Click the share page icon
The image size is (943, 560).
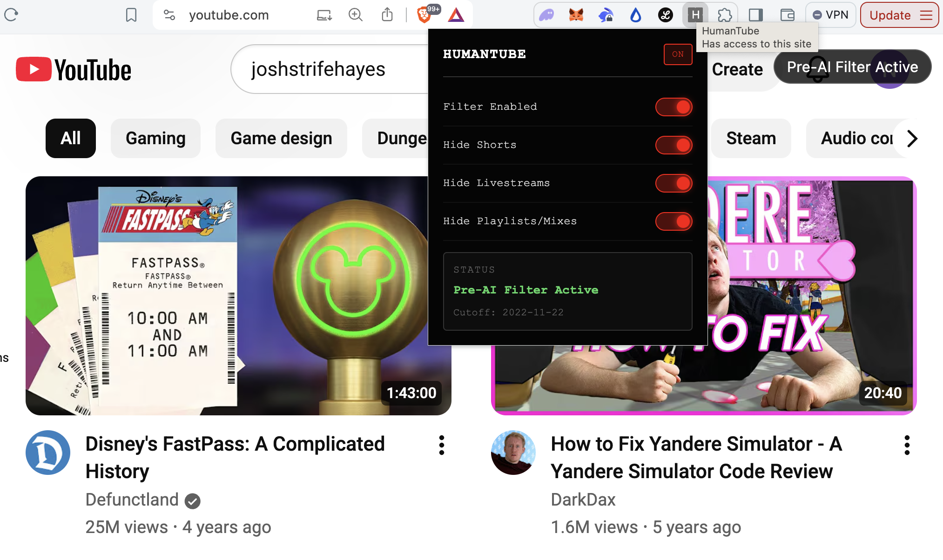click(387, 15)
